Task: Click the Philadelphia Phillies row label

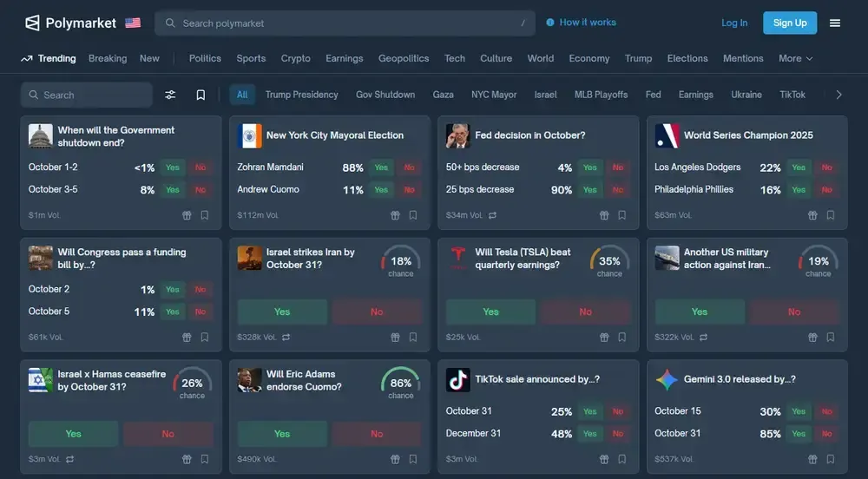Action: [694, 189]
